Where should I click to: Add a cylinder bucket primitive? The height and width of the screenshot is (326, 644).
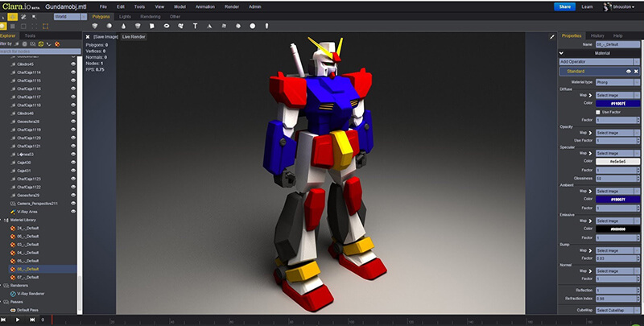pos(138,26)
